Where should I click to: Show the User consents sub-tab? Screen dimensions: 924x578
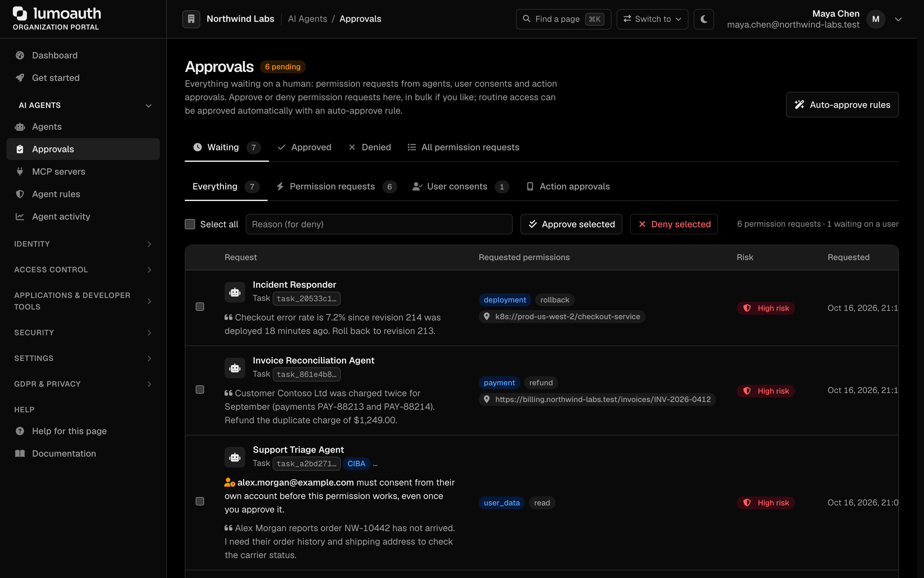[x=460, y=187]
